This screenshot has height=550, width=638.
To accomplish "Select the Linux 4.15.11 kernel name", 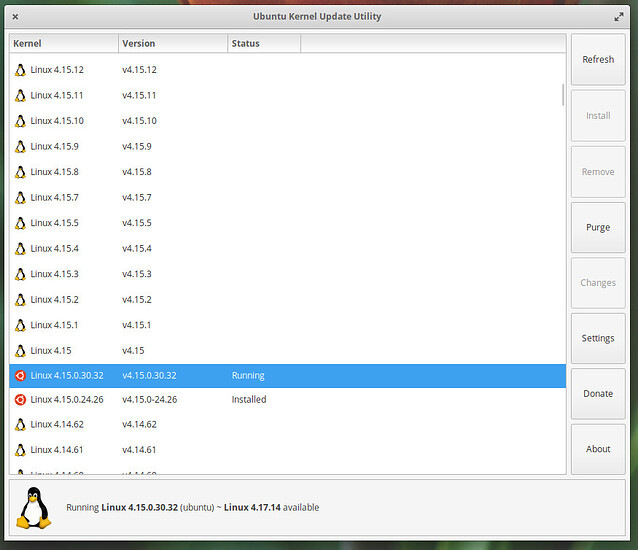I will point(57,96).
